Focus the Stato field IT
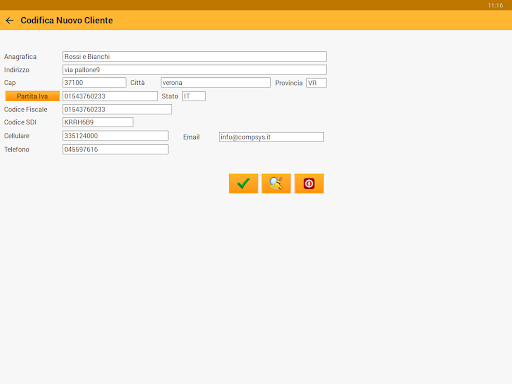This screenshot has height=384, width=512. coord(194,96)
